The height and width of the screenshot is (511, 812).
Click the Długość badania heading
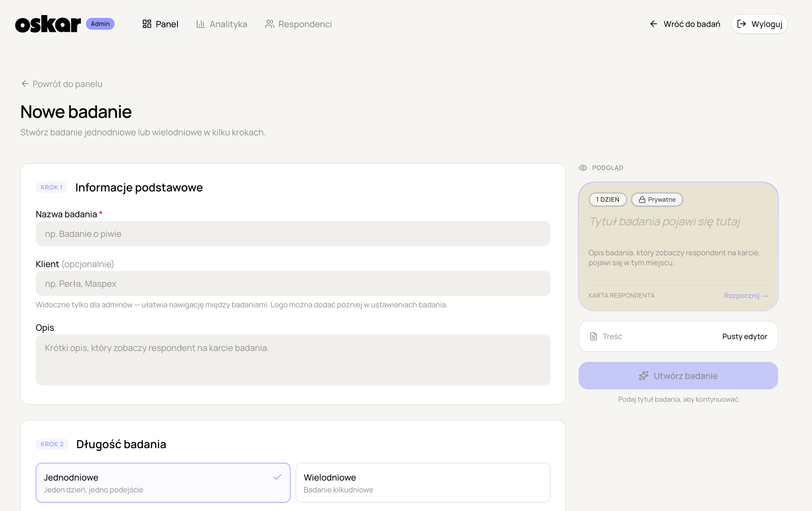(x=121, y=444)
